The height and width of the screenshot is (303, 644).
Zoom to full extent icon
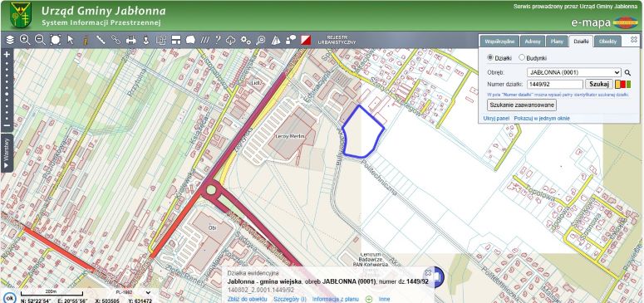tap(56, 40)
